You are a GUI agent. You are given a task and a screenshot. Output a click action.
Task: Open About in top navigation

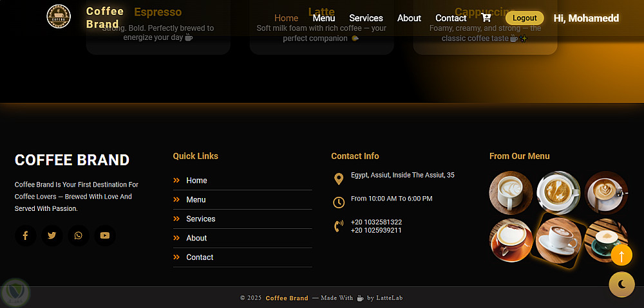tap(409, 18)
